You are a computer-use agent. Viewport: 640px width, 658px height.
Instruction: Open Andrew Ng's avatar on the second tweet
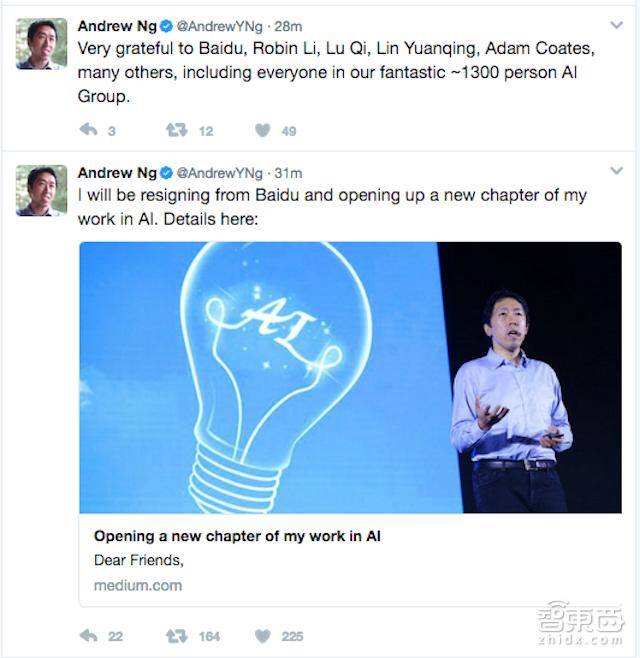click(x=41, y=190)
